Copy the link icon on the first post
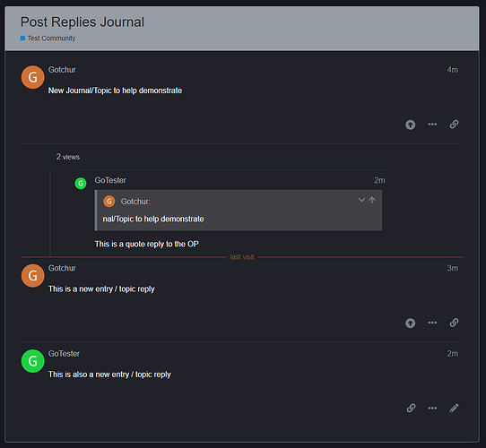486x448 pixels. (x=454, y=125)
